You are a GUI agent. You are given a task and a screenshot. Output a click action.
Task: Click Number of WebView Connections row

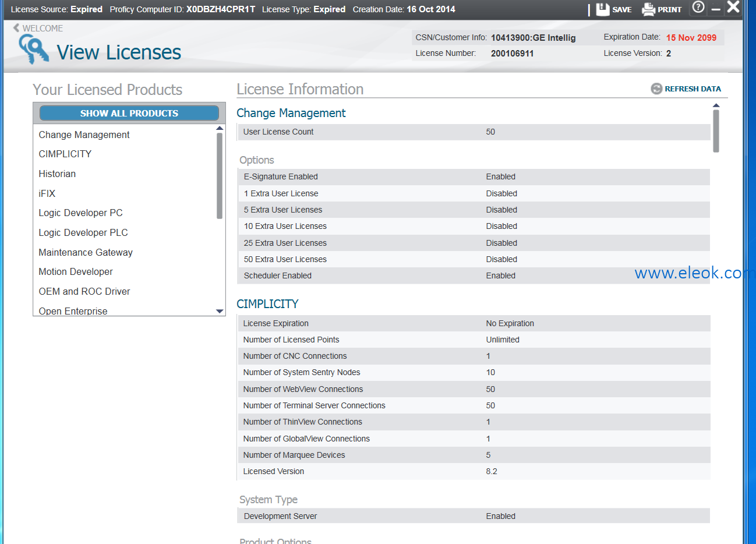tap(474, 389)
